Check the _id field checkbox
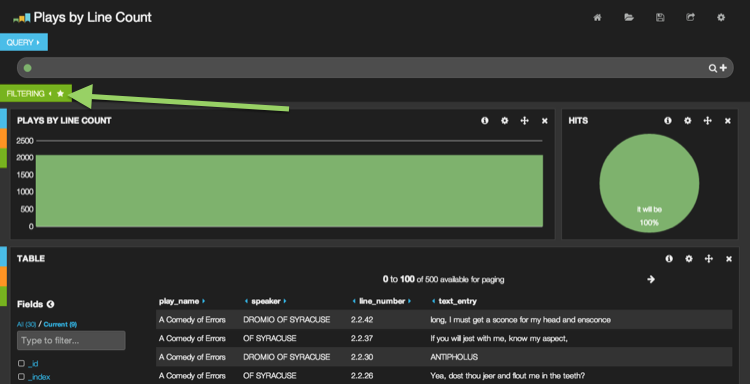The image size is (750, 384). pos(21,363)
